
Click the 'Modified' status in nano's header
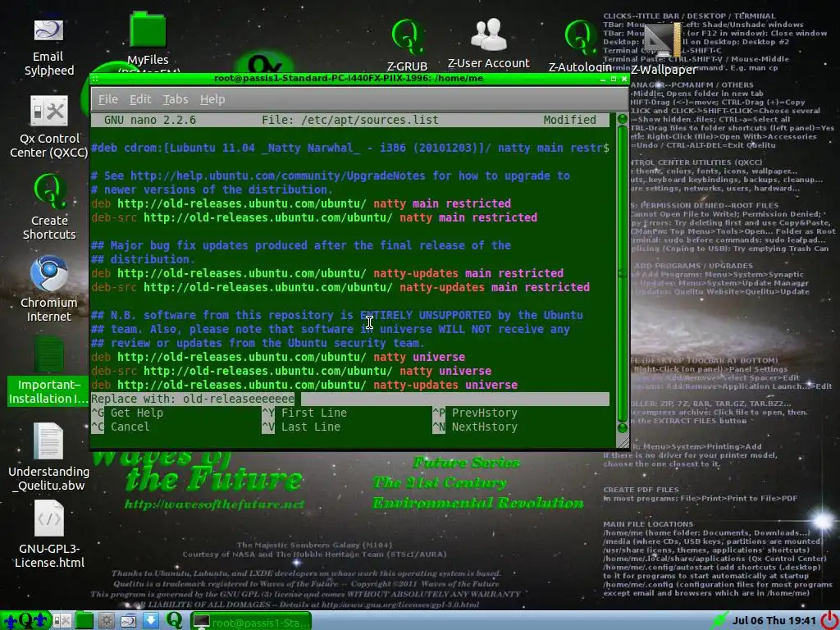569,120
